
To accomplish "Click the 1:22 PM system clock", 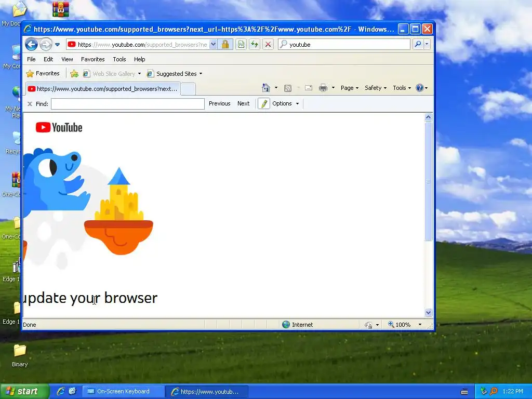I will pos(513,391).
